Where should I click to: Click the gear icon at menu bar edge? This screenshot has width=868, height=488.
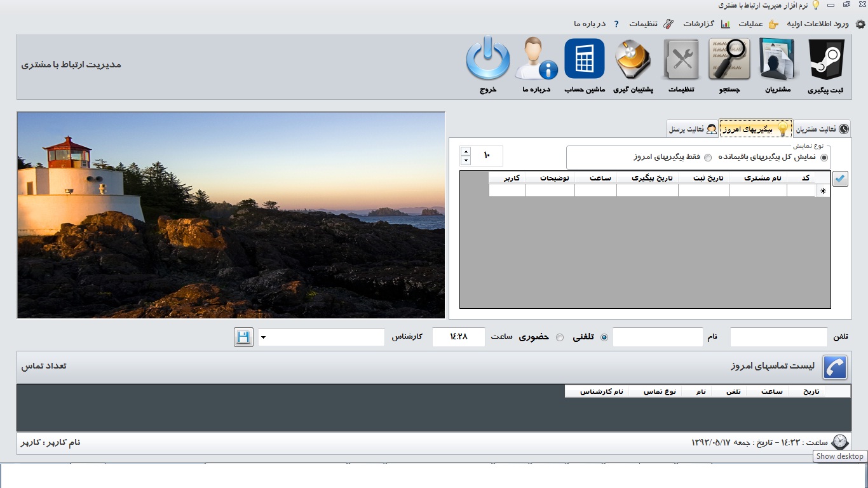click(x=860, y=24)
